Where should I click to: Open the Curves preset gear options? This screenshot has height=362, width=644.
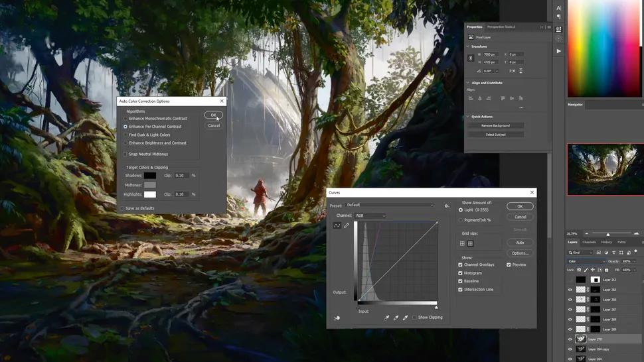tap(446, 206)
